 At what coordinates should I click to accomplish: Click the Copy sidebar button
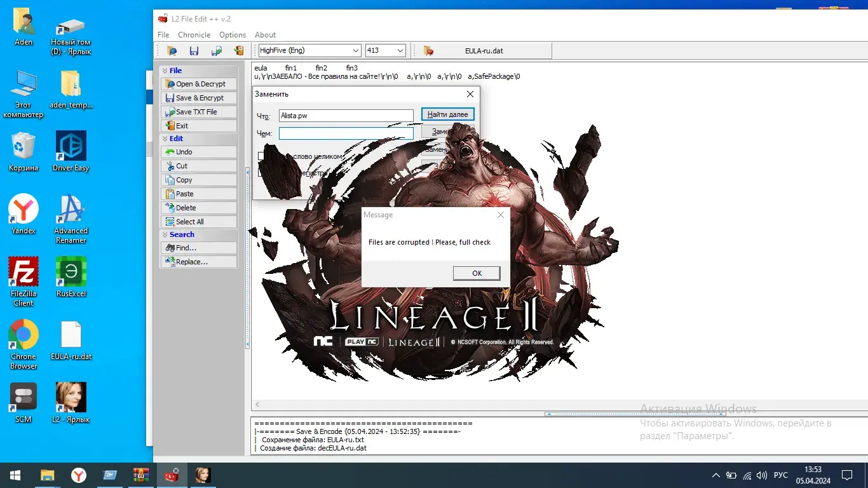[199, 180]
